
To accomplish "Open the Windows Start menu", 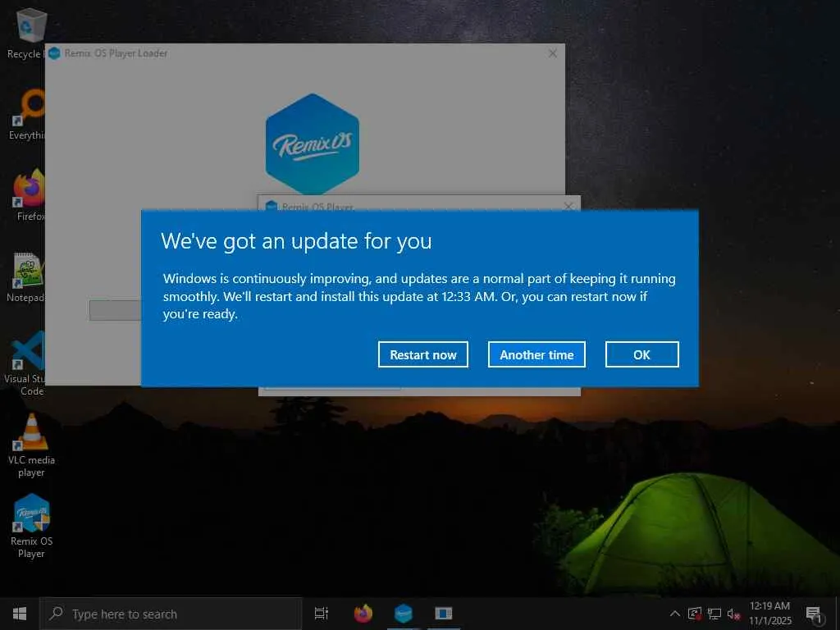I will [20, 614].
